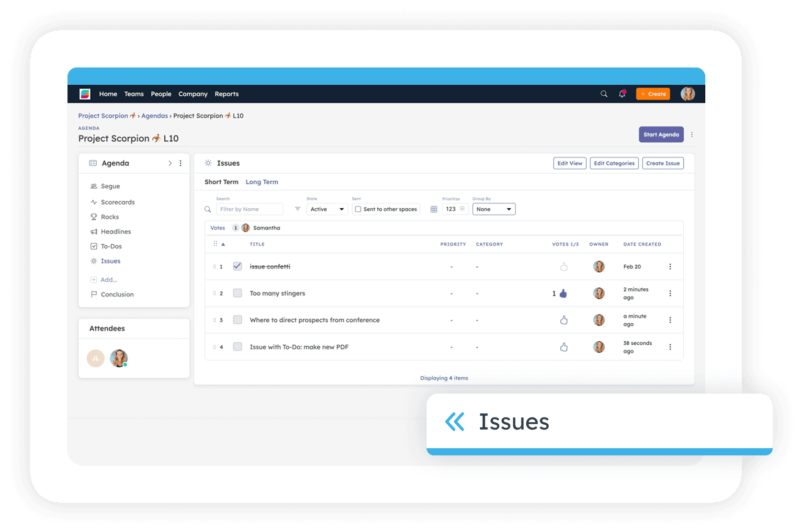Viewport: 802px width, 532px height.
Task: Click thumbs-up vote for 'Too many stingers'
Action: (x=563, y=294)
